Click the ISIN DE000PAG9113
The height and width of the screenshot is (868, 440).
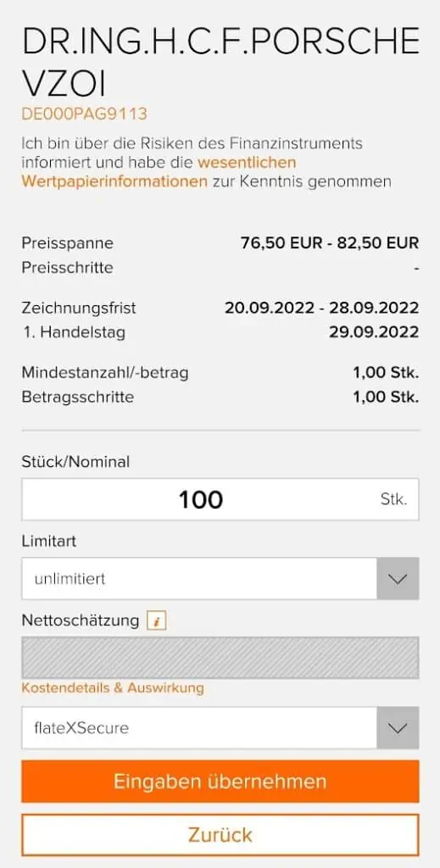click(x=85, y=114)
